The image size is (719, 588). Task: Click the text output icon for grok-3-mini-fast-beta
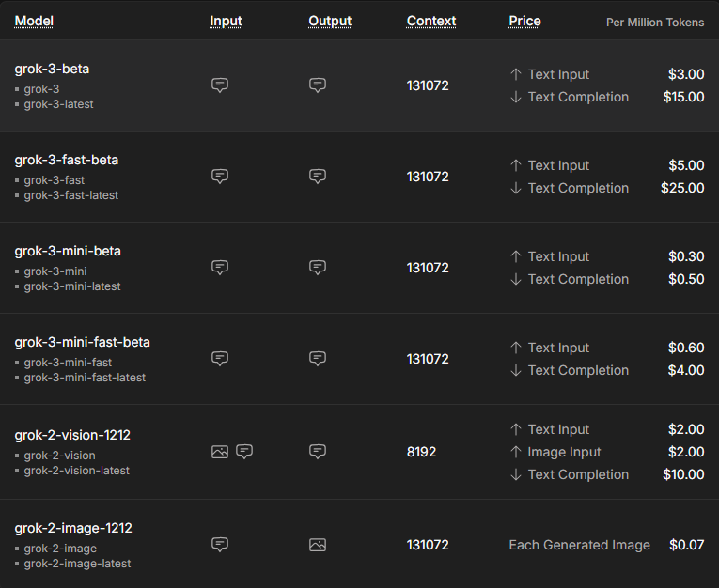pyautogui.click(x=318, y=359)
